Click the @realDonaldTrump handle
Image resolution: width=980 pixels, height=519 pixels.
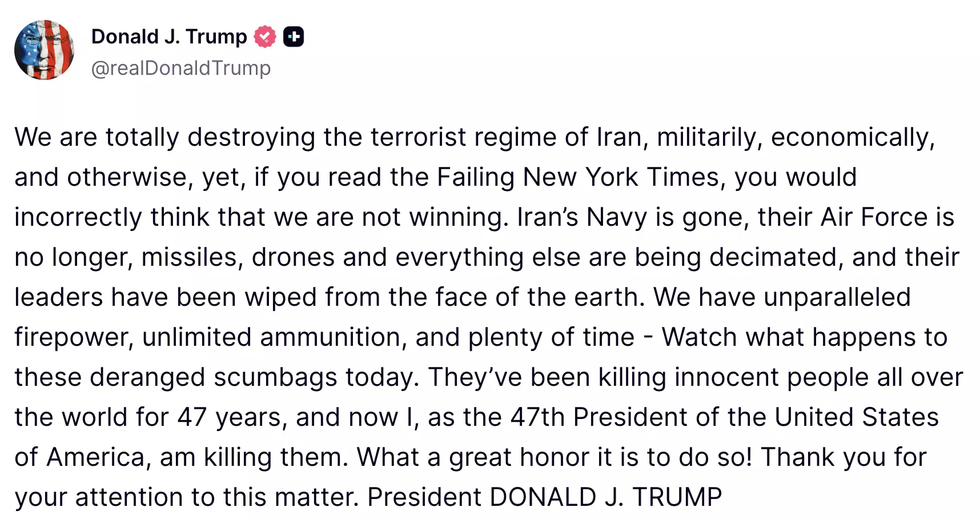[181, 68]
